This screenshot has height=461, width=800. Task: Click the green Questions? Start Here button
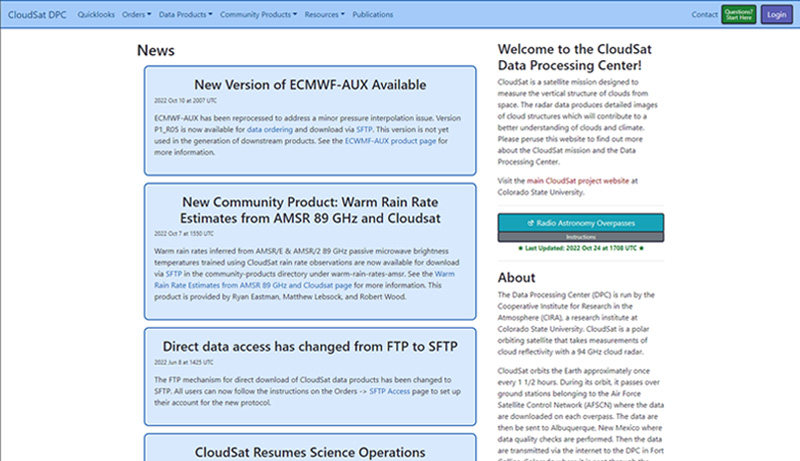[x=739, y=14]
